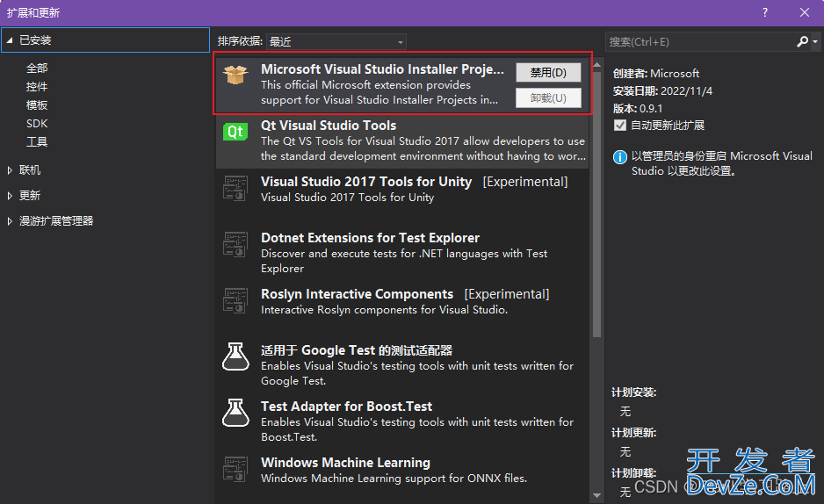Select Microsoft Visual Studio Installer Projects title

pos(382,69)
